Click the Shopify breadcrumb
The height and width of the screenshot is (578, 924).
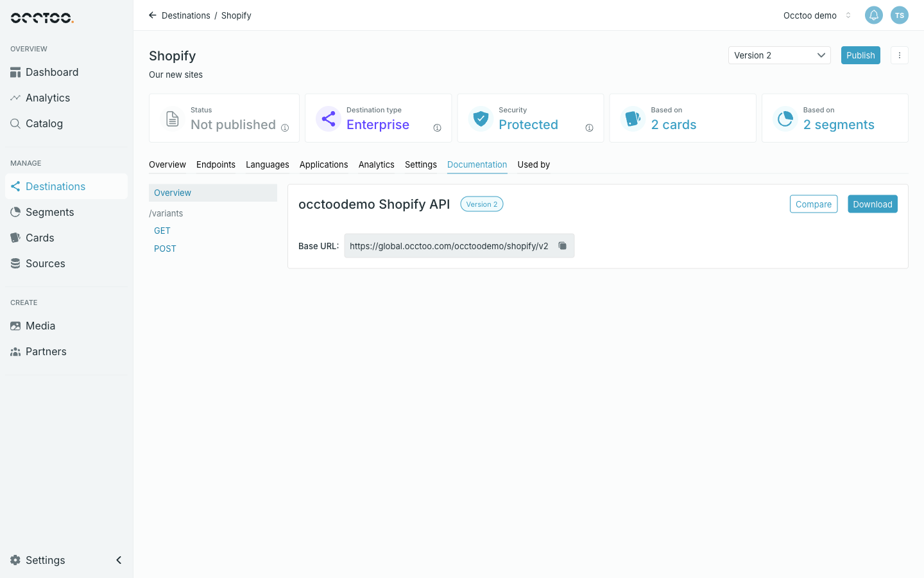click(236, 15)
